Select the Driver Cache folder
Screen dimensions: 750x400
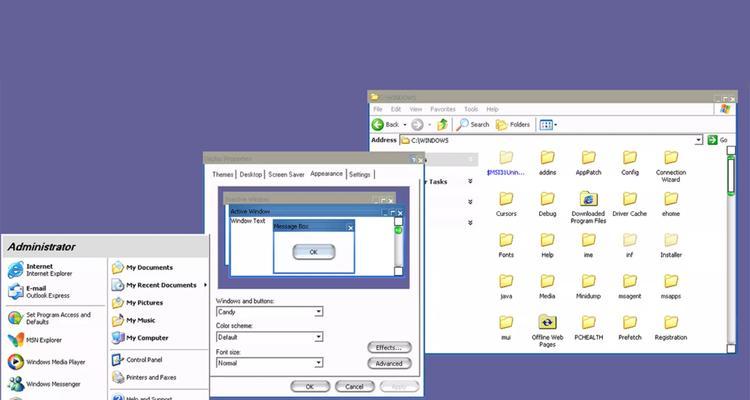[629, 204]
